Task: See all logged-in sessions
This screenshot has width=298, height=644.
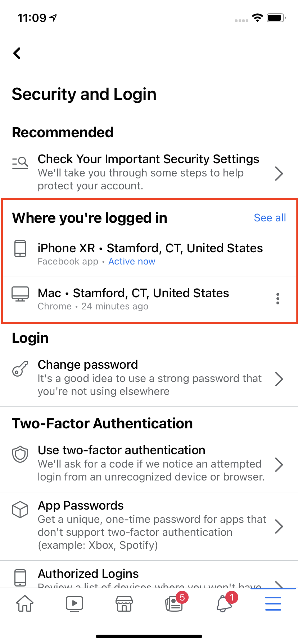Action: pos(270,218)
